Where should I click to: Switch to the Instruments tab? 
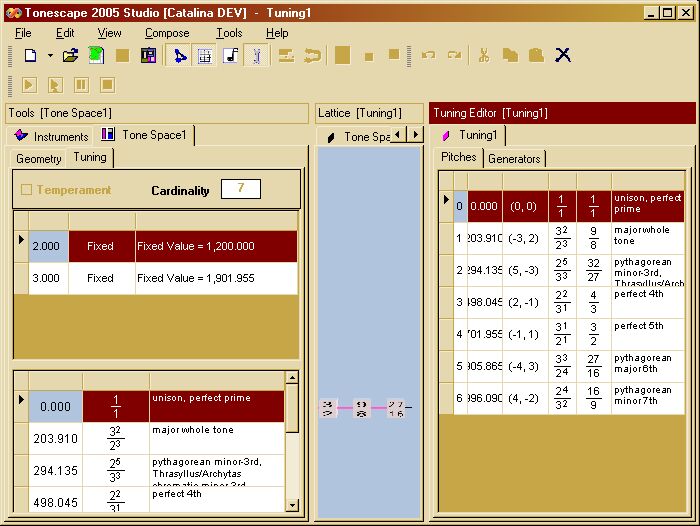click(50, 136)
